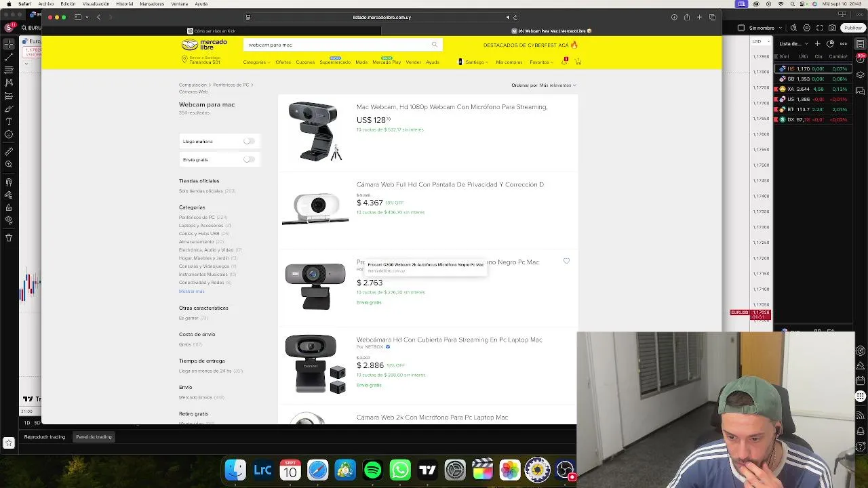Open the Moda link
This screenshot has height=488, width=868.
tap(361, 62)
